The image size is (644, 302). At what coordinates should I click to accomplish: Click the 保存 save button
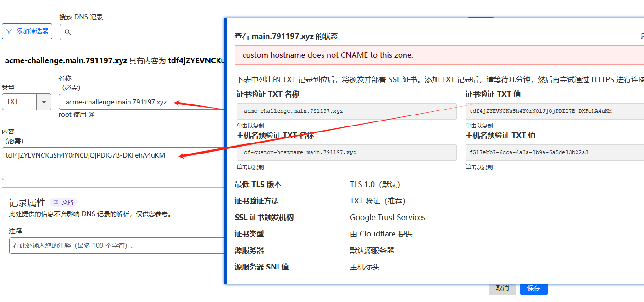tap(534, 288)
